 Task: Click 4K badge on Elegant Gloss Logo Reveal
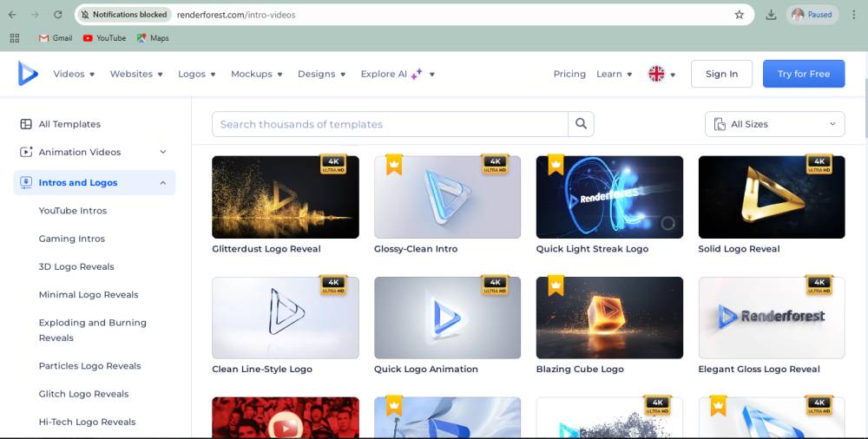pyautogui.click(x=819, y=285)
